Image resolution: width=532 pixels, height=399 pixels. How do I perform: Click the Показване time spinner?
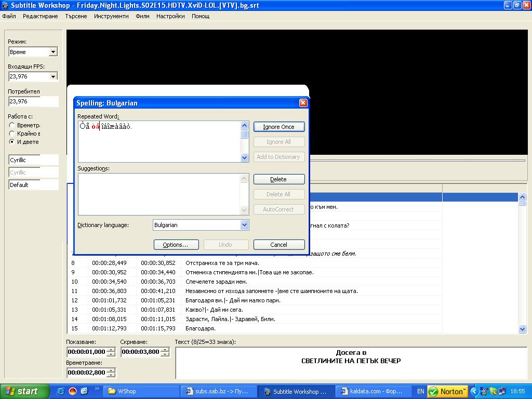click(111, 352)
